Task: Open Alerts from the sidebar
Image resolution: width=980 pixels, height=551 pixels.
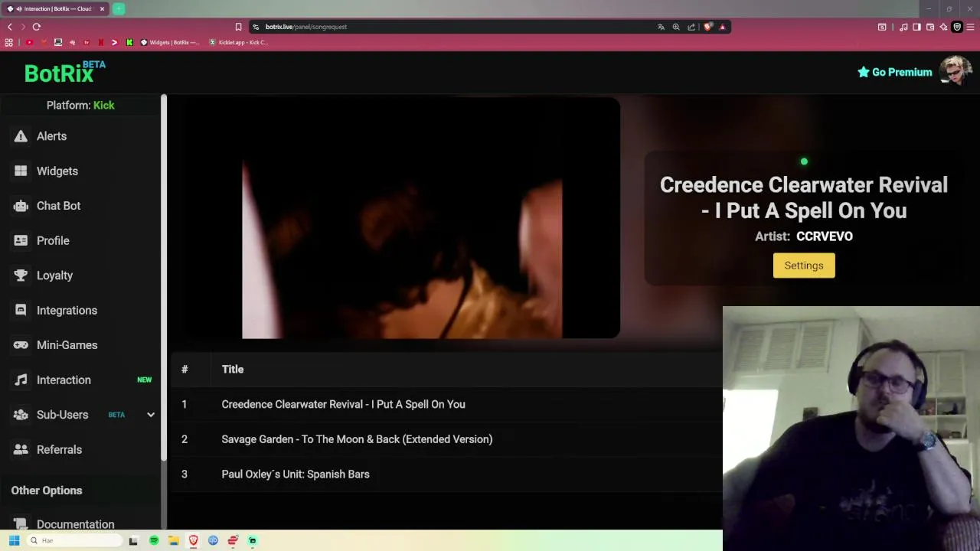Action: pos(51,136)
